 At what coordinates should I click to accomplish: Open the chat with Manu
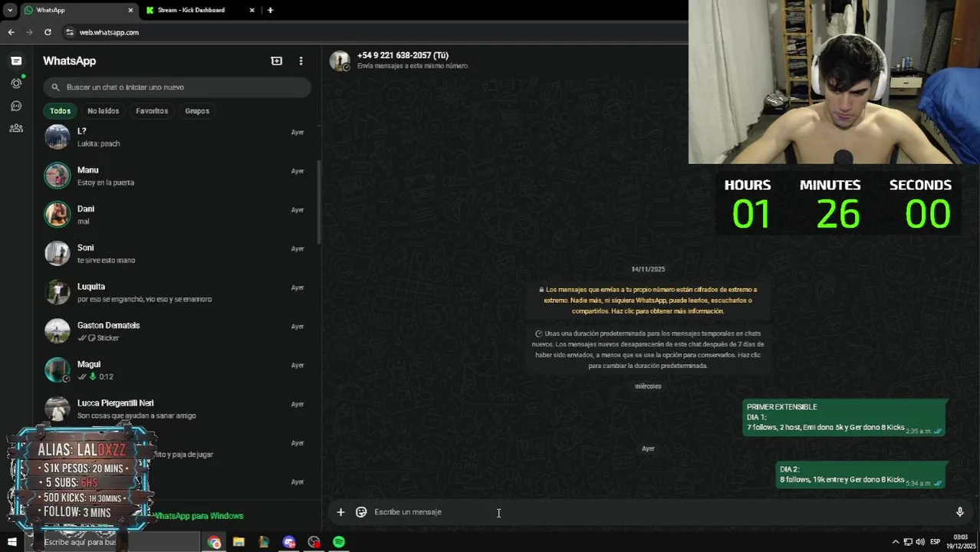click(176, 176)
